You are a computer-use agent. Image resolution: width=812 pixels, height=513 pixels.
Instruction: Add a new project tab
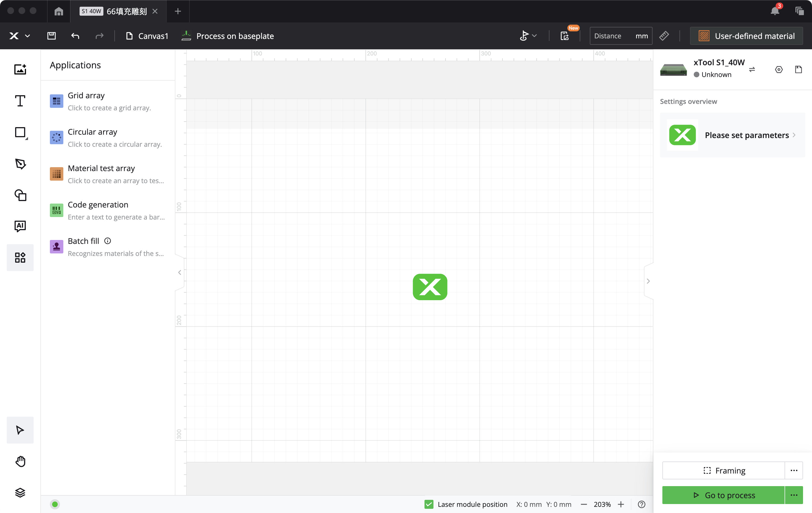[x=178, y=11]
